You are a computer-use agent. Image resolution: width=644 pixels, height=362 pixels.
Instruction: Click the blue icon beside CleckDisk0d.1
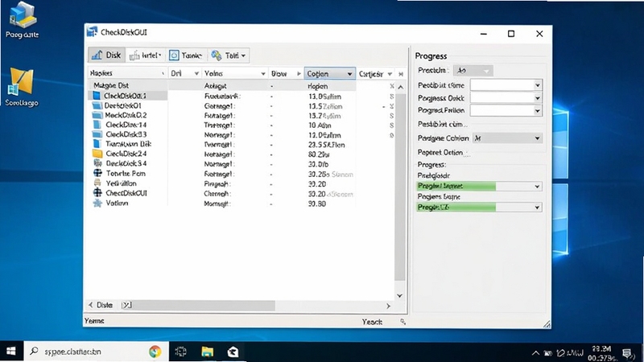97,96
